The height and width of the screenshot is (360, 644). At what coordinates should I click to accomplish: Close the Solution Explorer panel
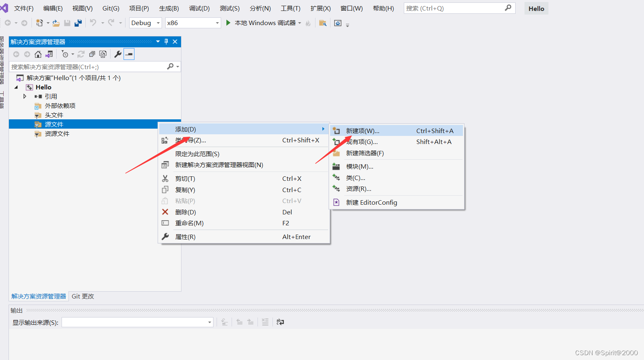175,42
